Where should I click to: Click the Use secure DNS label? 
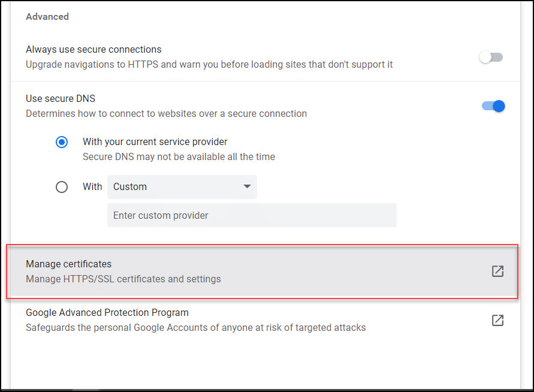click(61, 98)
